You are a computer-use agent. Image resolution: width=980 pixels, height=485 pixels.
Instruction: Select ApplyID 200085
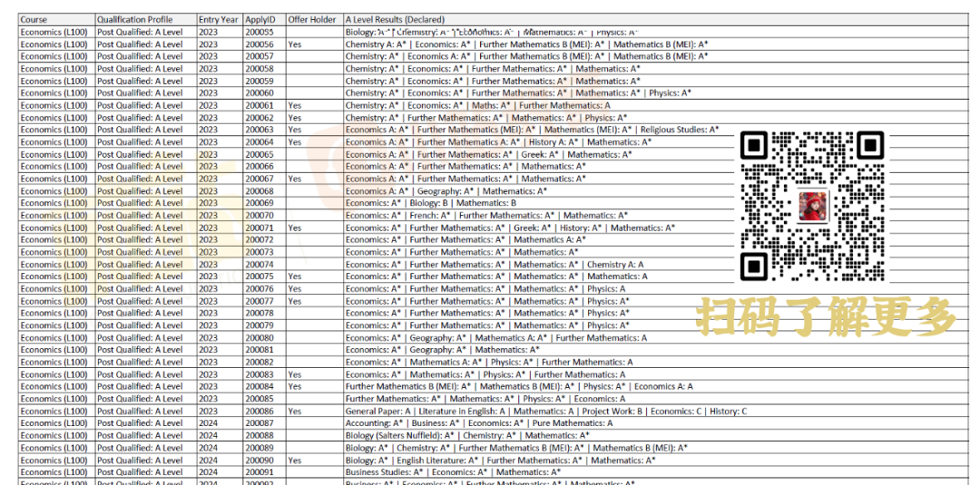(264, 399)
